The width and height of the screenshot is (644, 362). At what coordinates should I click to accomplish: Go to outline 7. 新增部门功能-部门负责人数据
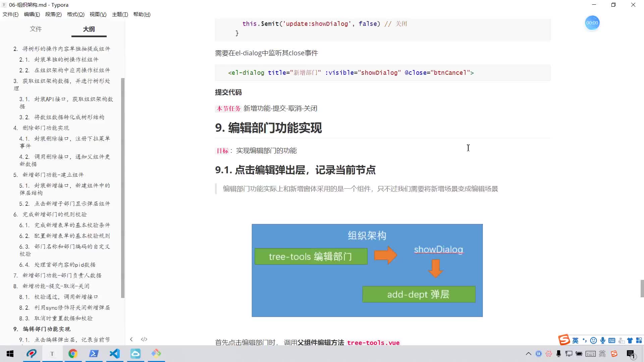[x=57, y=276]
